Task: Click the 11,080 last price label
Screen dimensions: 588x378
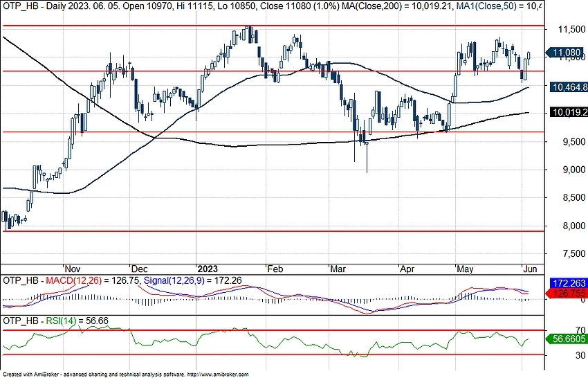Action: (567, 53)
